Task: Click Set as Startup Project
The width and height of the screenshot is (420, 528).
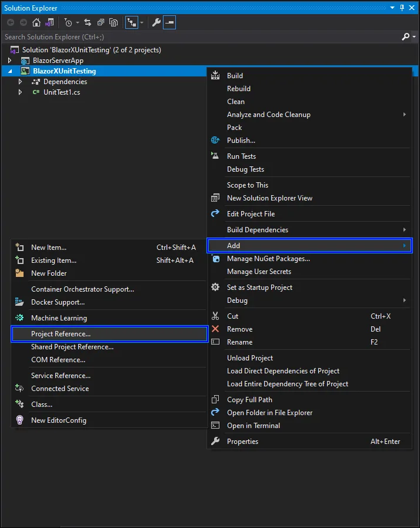Action: 259,287
